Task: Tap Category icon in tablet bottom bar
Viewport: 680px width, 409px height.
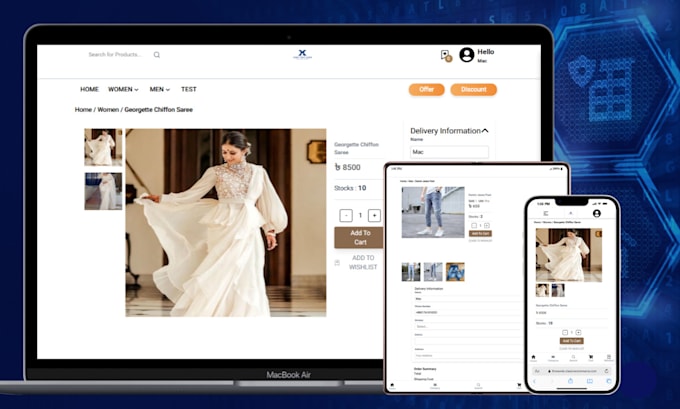Action: pyautogui.click(x=435, y=386)
